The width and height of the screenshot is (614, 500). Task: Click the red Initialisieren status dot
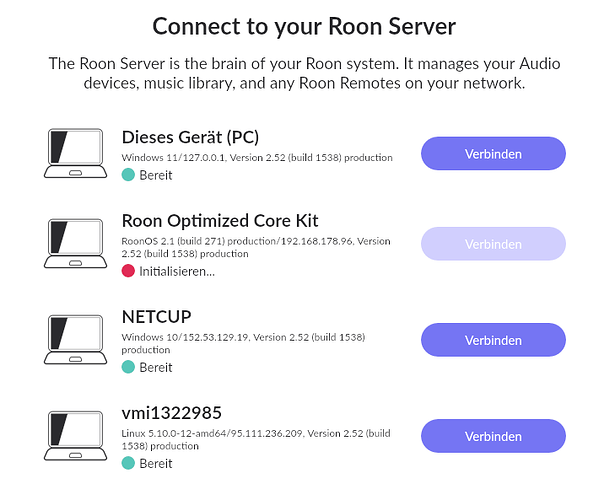[128, 271]
